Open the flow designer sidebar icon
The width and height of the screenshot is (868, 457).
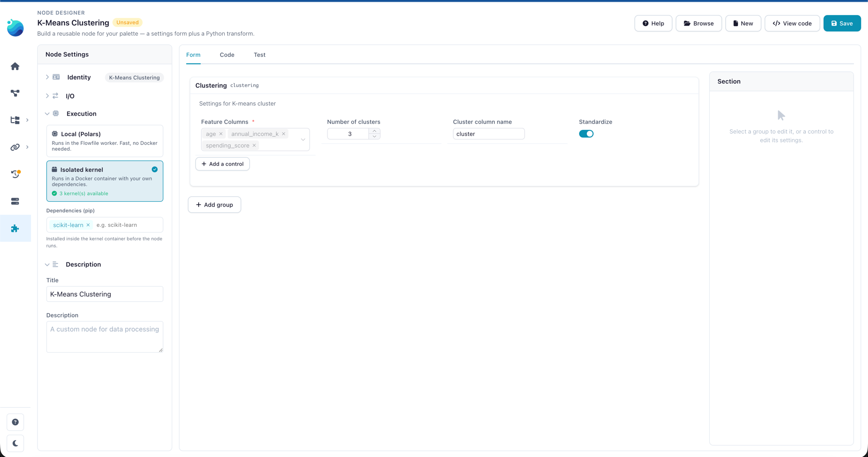tap(15, 93)
